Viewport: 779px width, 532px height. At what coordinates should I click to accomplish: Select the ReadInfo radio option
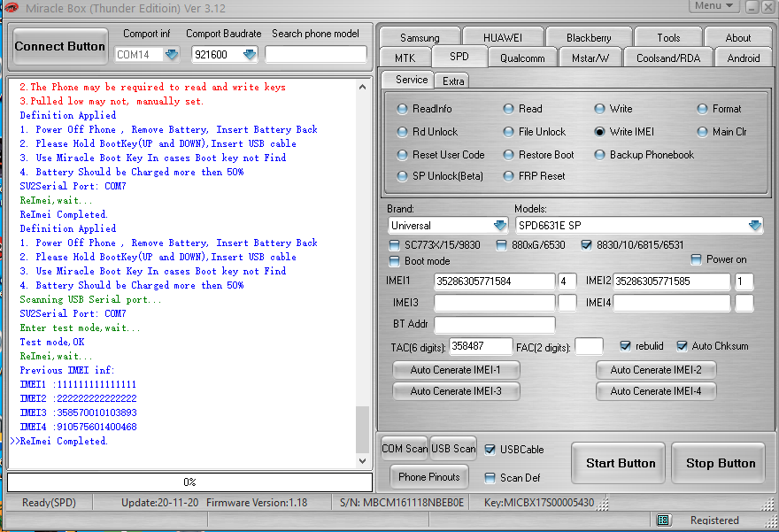[402, 109]
